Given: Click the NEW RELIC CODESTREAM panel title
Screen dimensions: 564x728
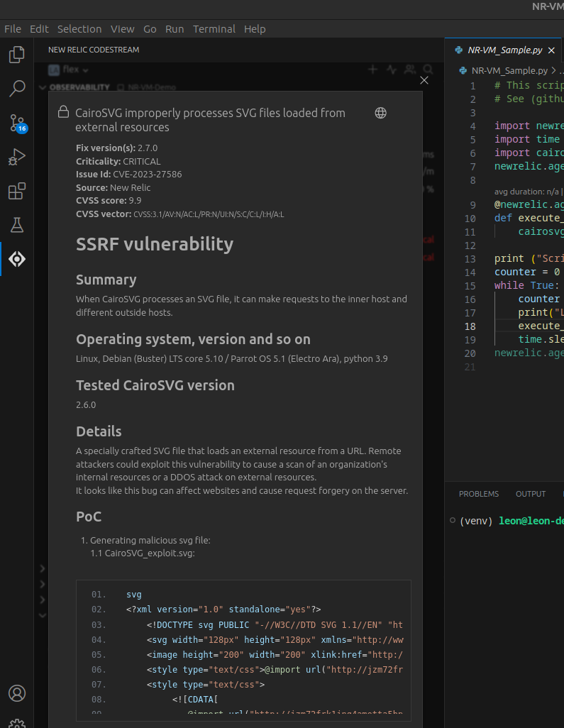Looking at the screenshot, I should point(94,50).
